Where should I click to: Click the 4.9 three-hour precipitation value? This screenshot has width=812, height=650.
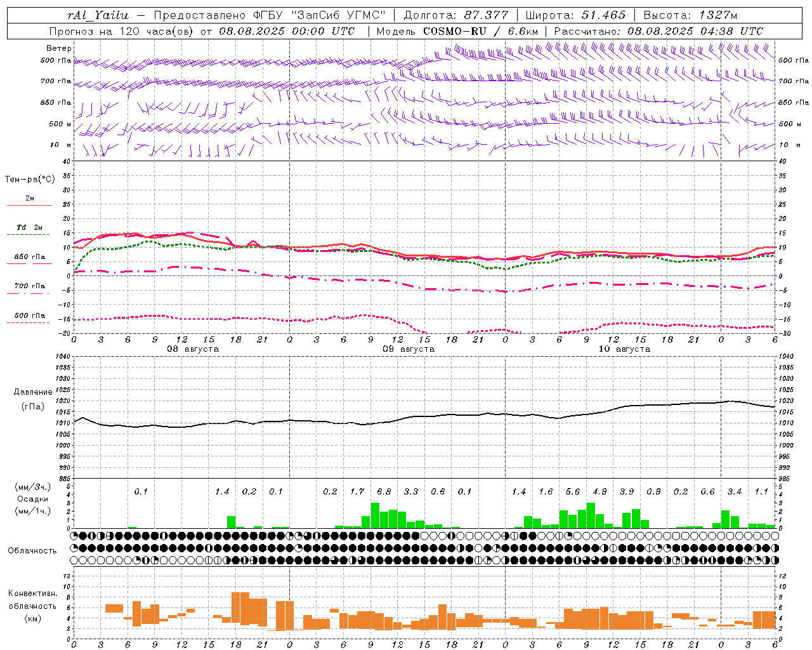599,491
